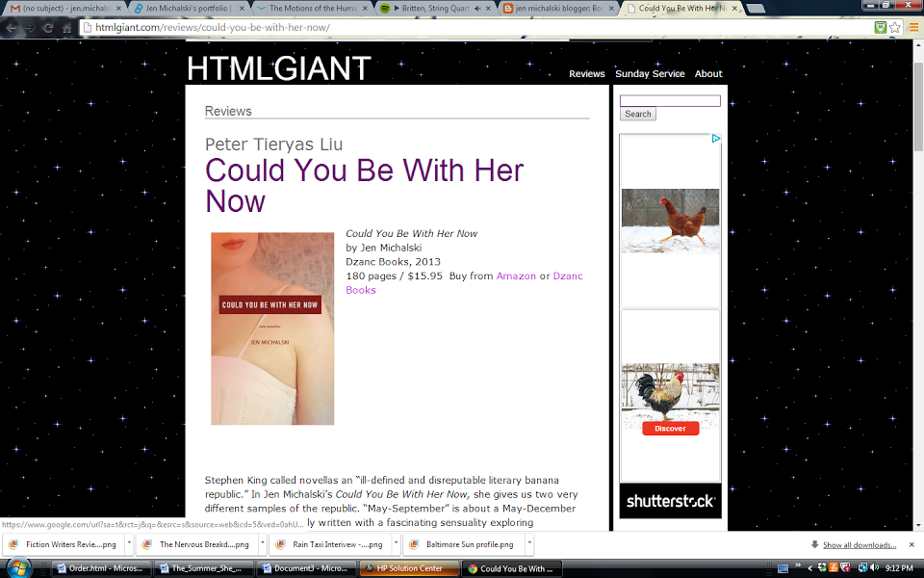Image resolution: width=924 pixels, height=578 pixels.
Task: Close the '(no subject)' Gmail tab
Action: click(118, 9)
